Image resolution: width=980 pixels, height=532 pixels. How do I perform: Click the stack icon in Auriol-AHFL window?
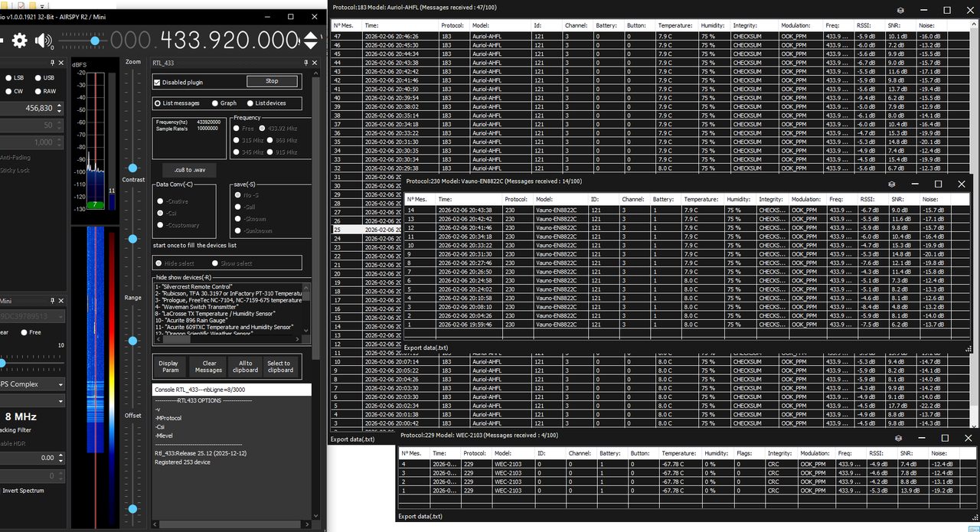tap(901, 11)
